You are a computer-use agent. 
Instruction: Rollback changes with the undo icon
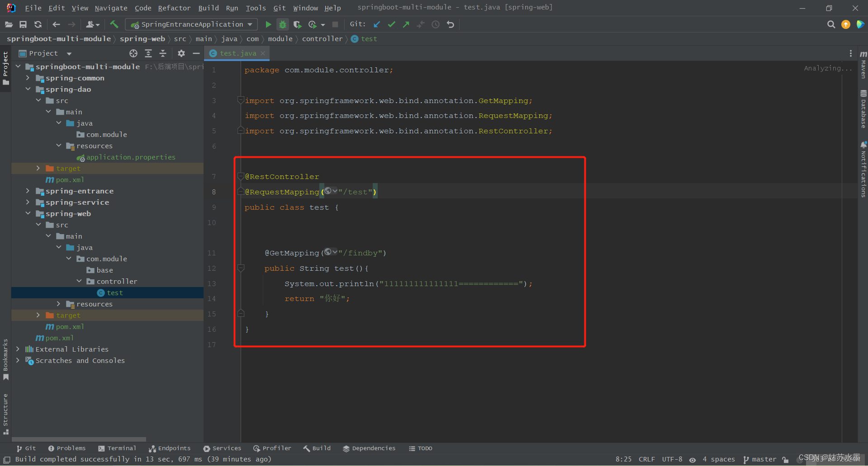[x=451, y=24]
